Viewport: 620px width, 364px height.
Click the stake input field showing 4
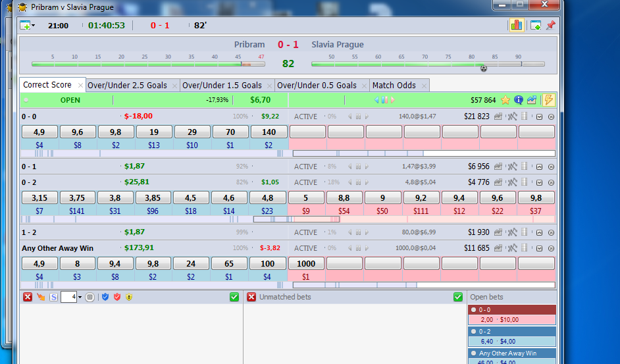point(68,297)
